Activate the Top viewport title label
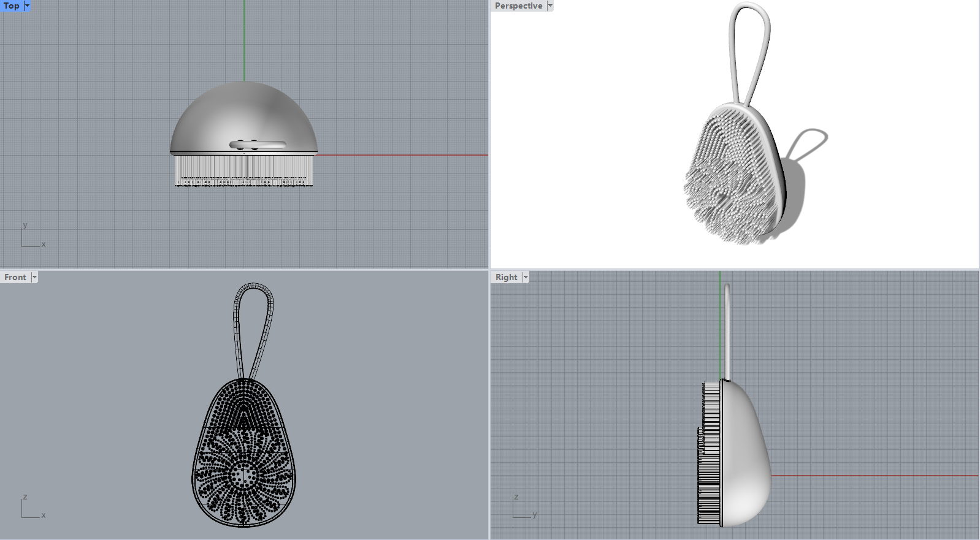The height and width of the screenshot is (540, 980). [12, 6]
